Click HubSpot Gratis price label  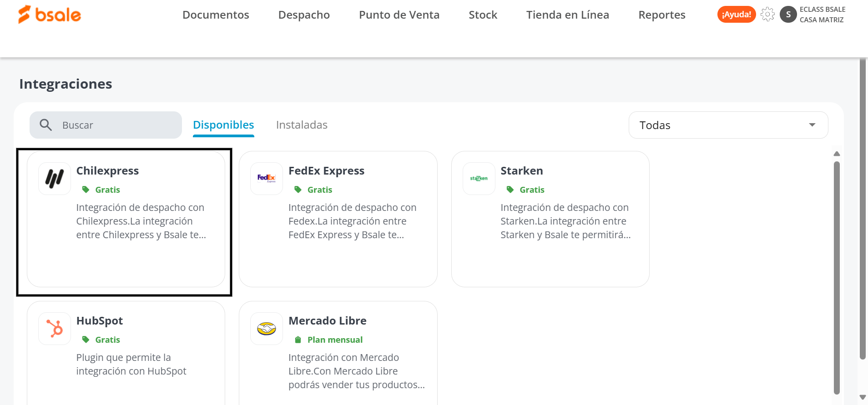pos(107,340)
